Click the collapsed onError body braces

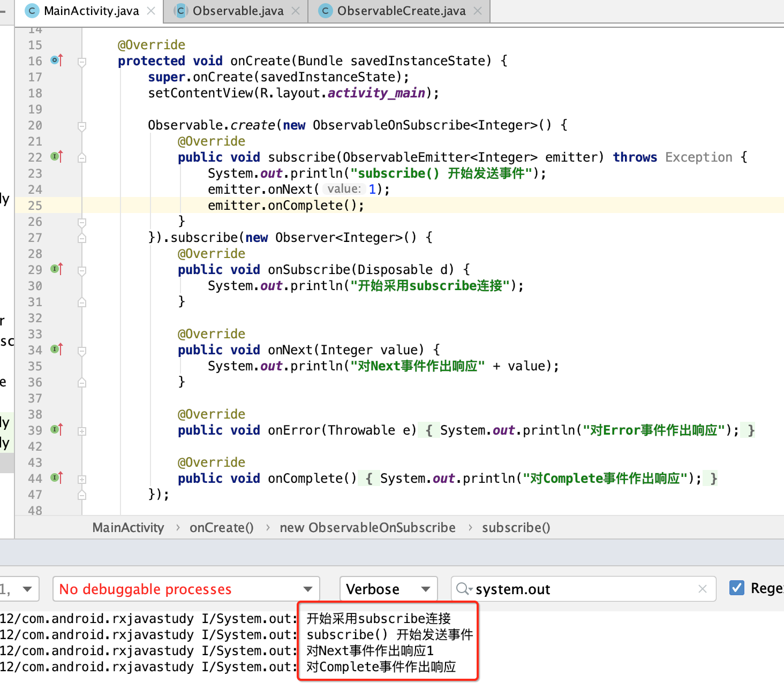586,430
